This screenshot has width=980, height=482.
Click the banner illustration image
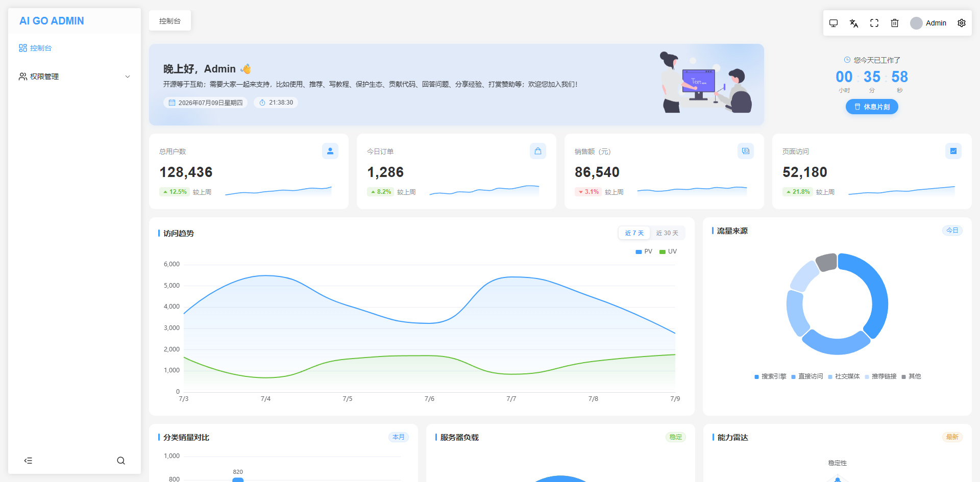[x=706, y=83]
